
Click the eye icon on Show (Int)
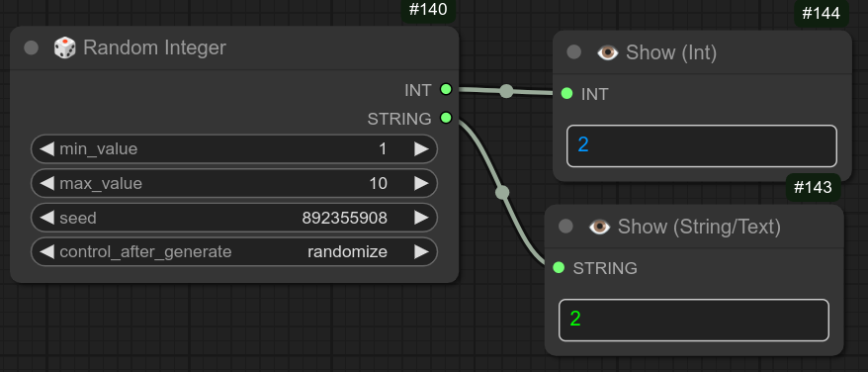pyautogui.click(x=607, y=52)
